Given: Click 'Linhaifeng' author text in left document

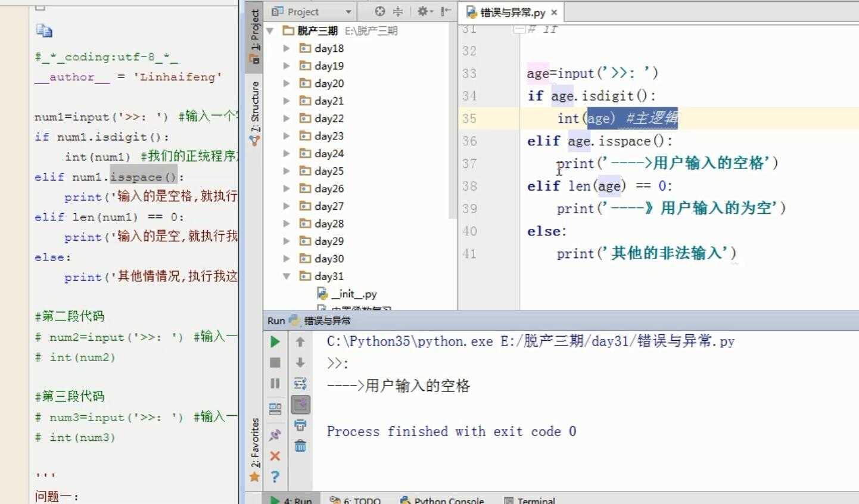Looking at the screenshot, I should [x=178, y=77].
